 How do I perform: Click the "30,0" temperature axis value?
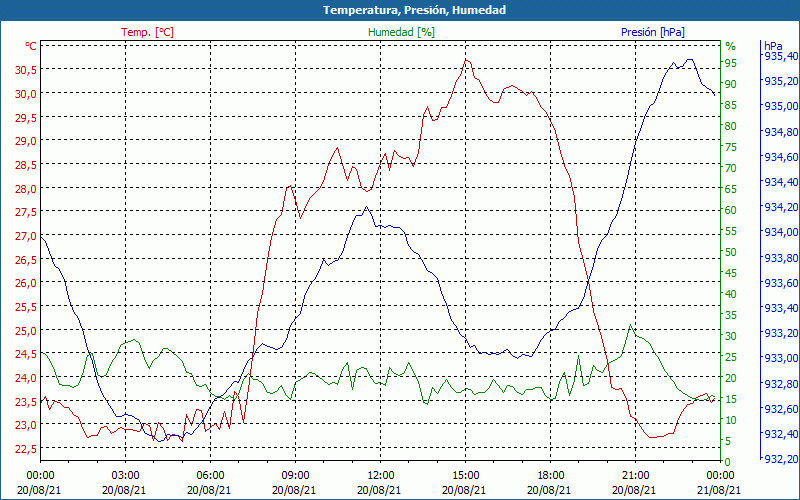click(26, 94)
